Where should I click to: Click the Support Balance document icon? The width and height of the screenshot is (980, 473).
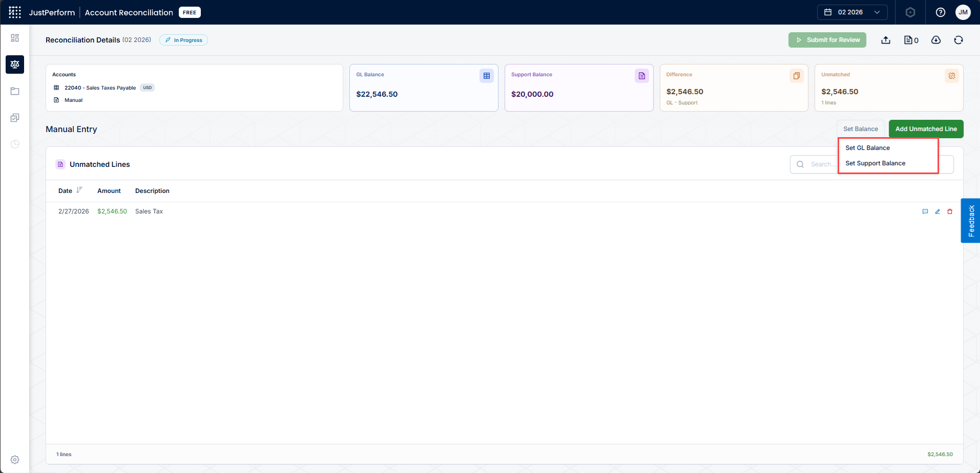[642, 76]
